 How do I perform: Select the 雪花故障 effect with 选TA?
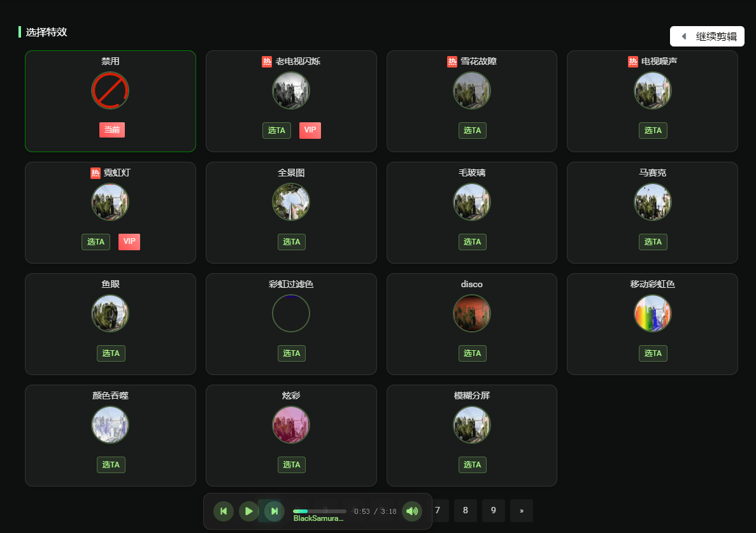pos(472,131)
